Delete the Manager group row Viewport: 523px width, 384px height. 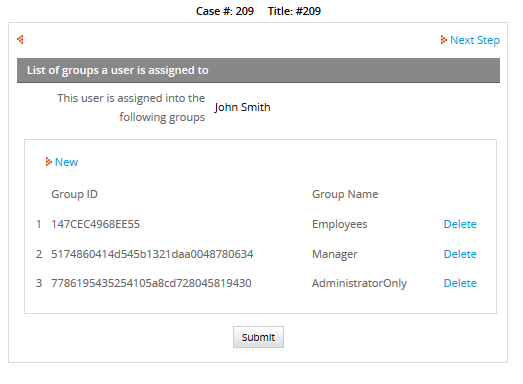tap(460, 254)
